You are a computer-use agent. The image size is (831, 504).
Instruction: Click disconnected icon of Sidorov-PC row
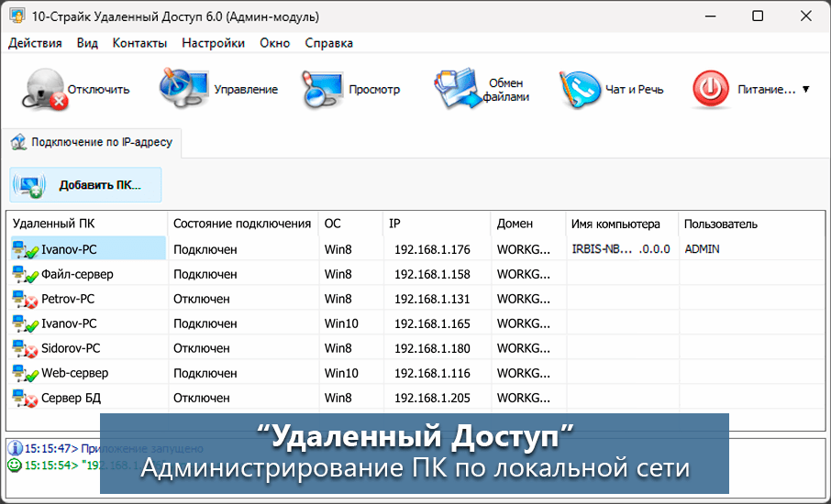[x=26, y=348]
